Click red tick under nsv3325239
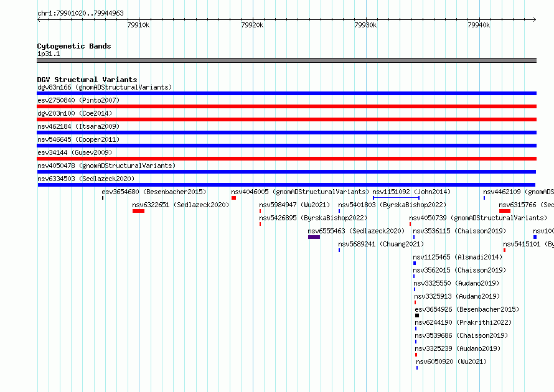Viewport: 554px width, 392px height. (x=416, y=355)
